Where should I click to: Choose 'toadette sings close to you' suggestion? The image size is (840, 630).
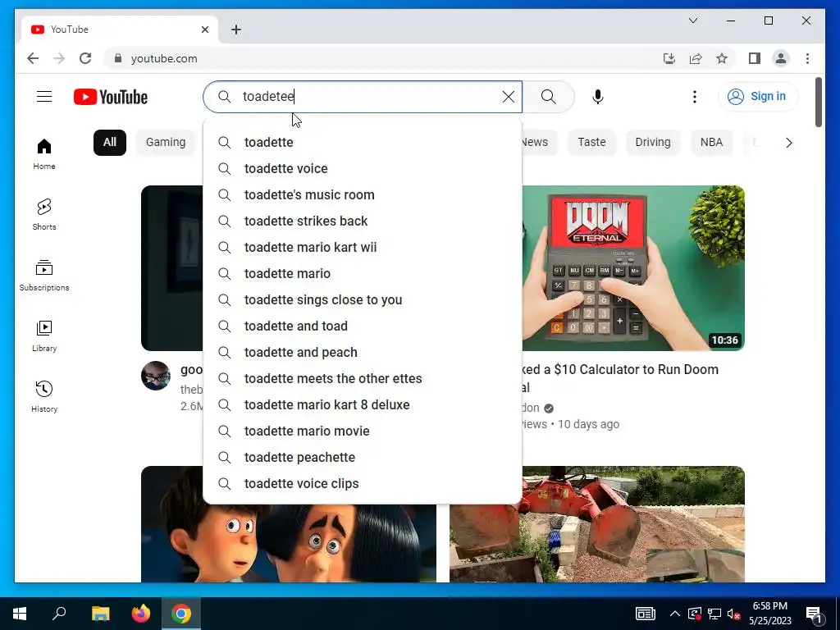[x=363, y=300]
